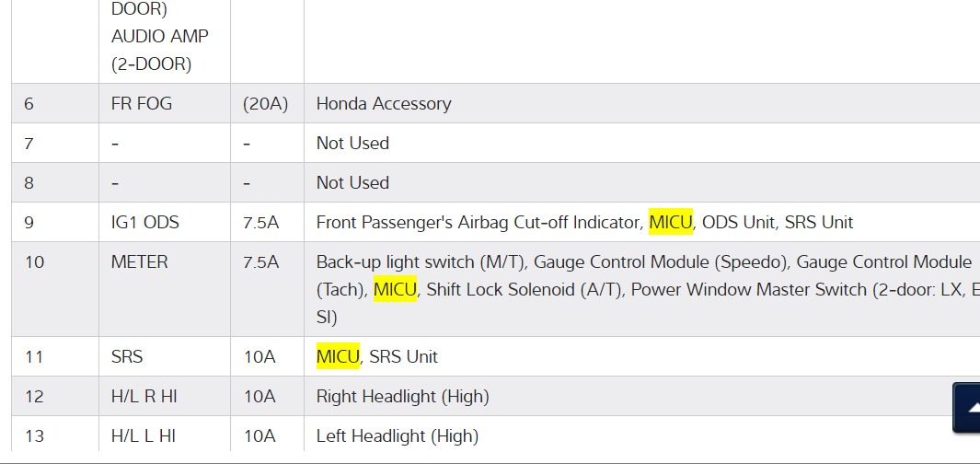Click Left Headlight (High) description

coord(398,435)
